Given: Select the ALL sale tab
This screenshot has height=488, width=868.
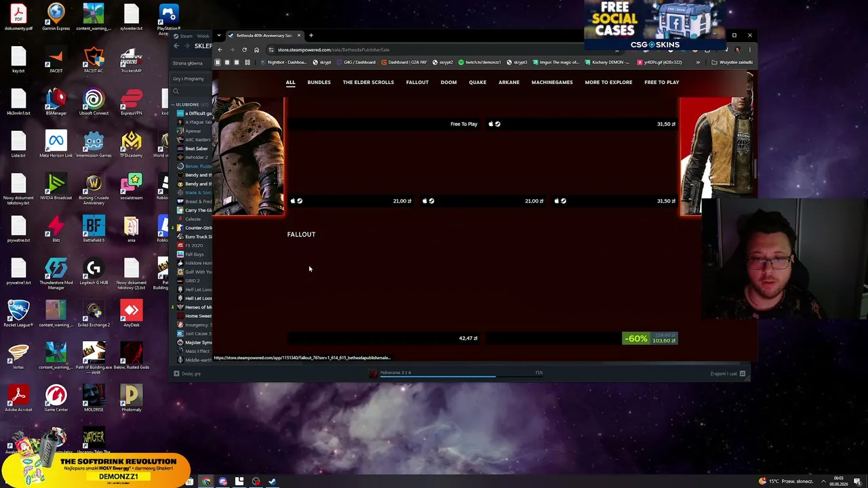Looking at the screenshot, I should coord(290,82).
